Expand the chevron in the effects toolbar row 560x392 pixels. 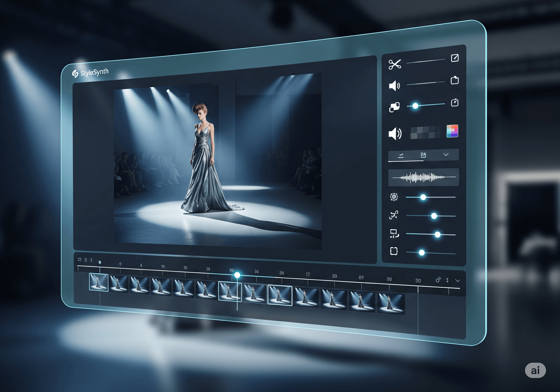[446, 155]
